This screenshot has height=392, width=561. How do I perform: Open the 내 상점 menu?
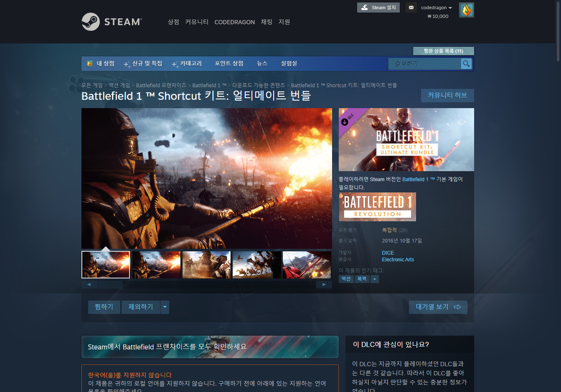[105, 63]
